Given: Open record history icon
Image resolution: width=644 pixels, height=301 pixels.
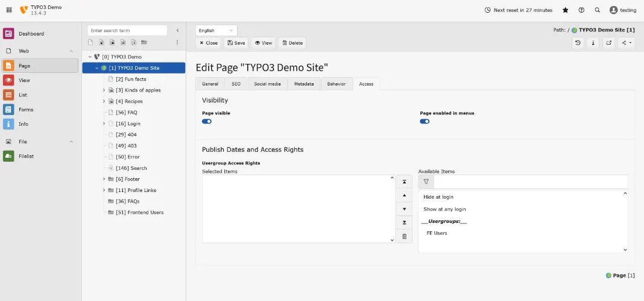Looking at the screenshot, I should coord(578,43).
